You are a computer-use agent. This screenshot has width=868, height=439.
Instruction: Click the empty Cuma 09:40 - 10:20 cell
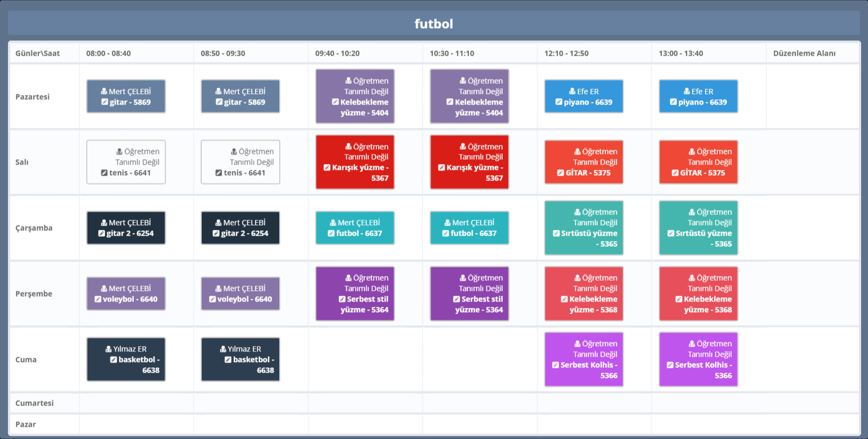[x=365, y=359]
